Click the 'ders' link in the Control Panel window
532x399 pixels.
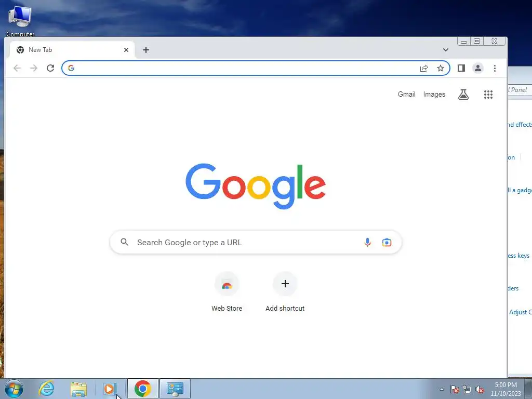pyautogui.click(x=514, y=288)
